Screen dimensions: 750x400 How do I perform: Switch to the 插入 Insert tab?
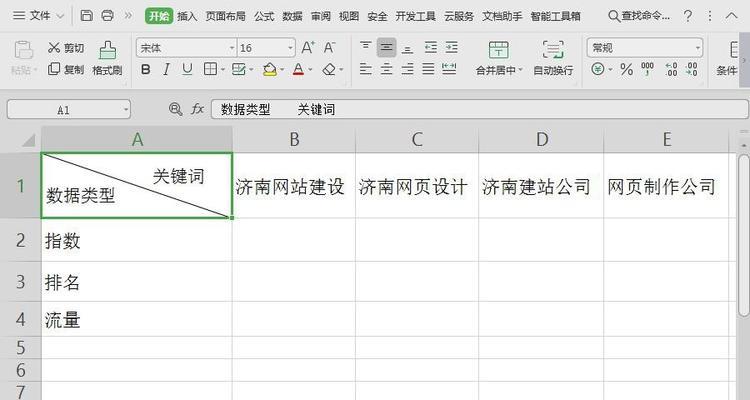(187, 16)
